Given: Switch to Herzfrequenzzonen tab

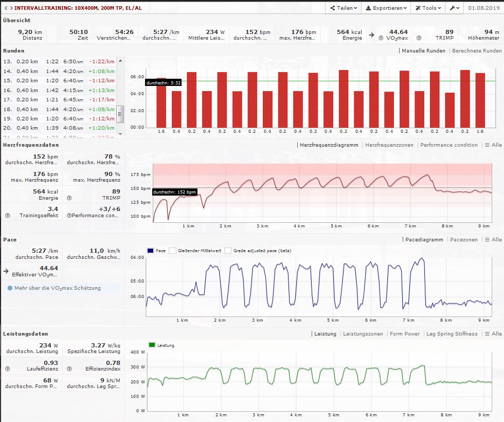Looking at the screenshot, I should click(x=389, y=145).
